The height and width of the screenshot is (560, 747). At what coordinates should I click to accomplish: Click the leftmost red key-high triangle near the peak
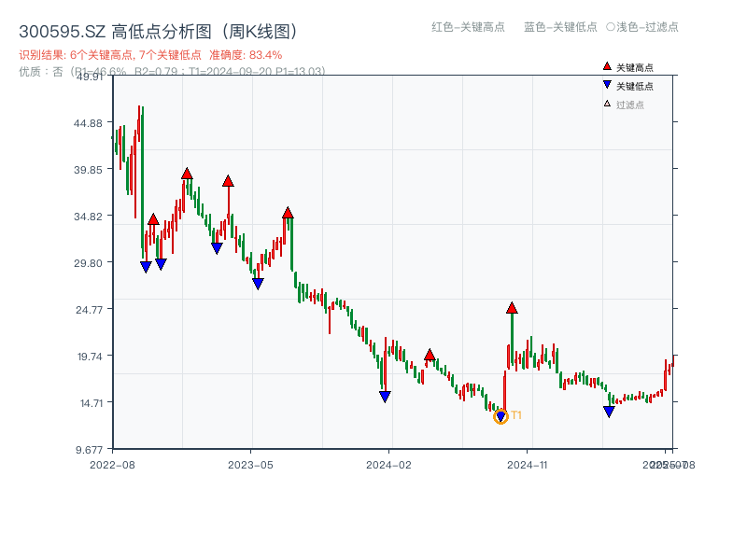154,218
